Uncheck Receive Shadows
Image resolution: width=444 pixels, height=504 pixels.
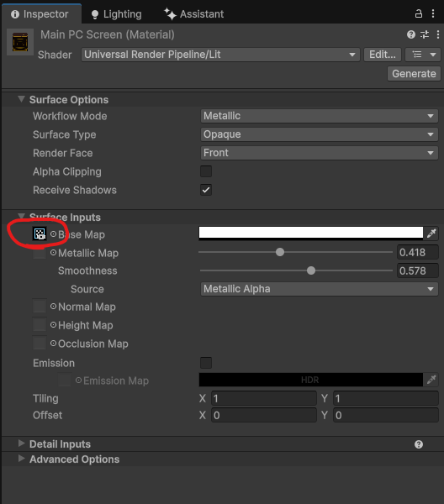click(x=206, y=190)
